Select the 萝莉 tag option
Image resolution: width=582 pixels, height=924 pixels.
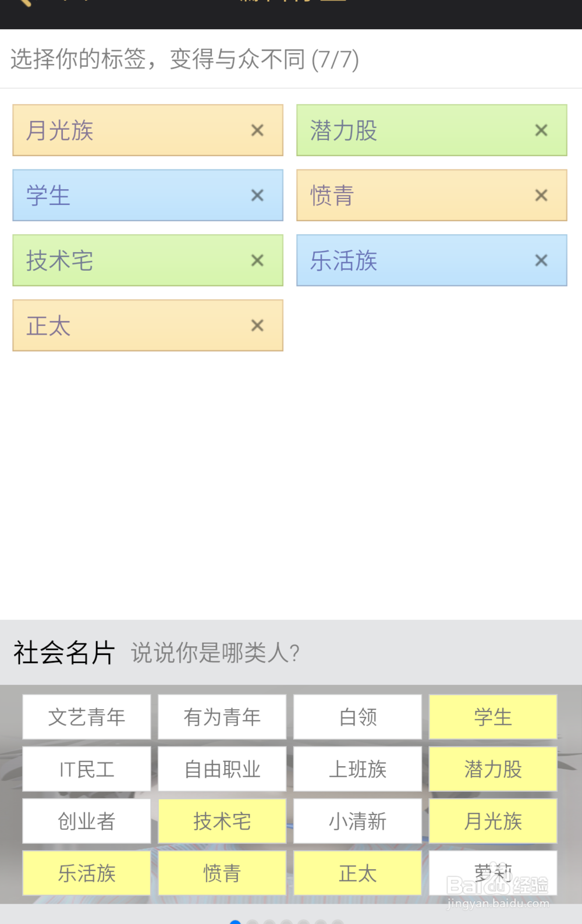coord(493,873)
